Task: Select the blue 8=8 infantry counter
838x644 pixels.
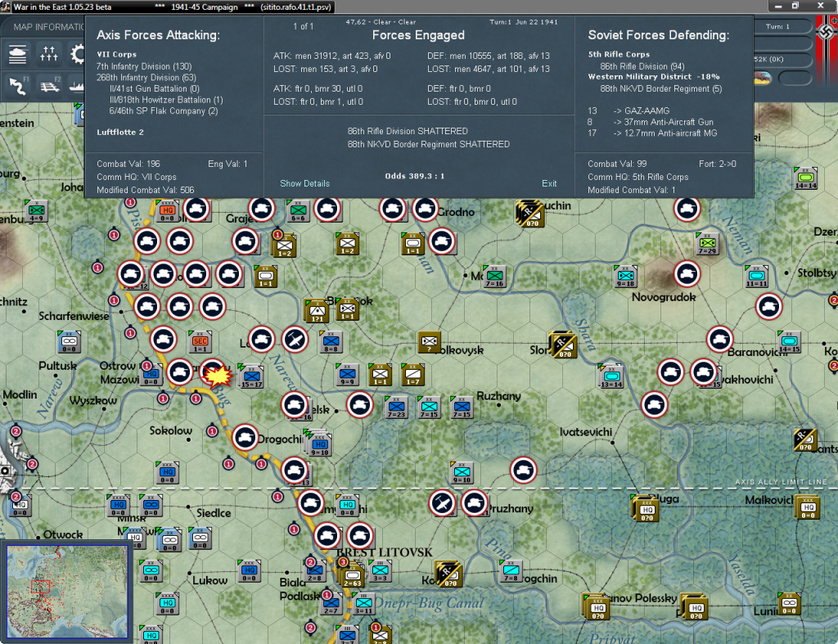Action: pos(331,341)
